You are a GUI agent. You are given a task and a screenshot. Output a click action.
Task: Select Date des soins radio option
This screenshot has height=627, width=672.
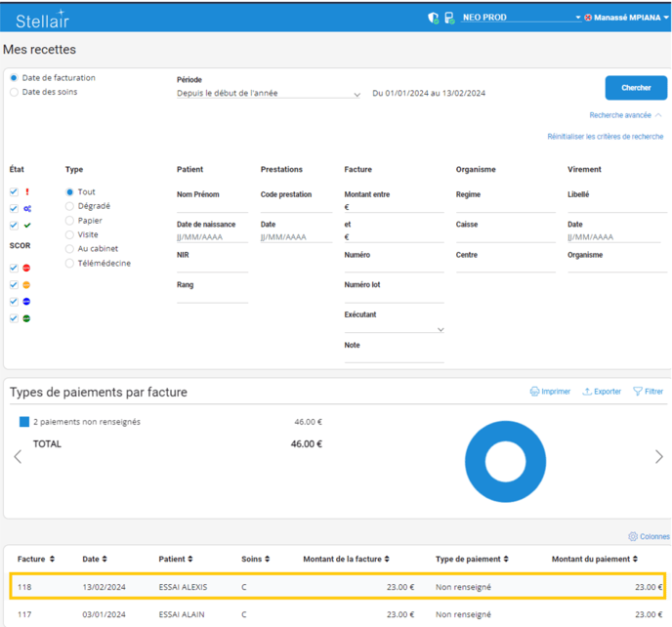(14, 93)
